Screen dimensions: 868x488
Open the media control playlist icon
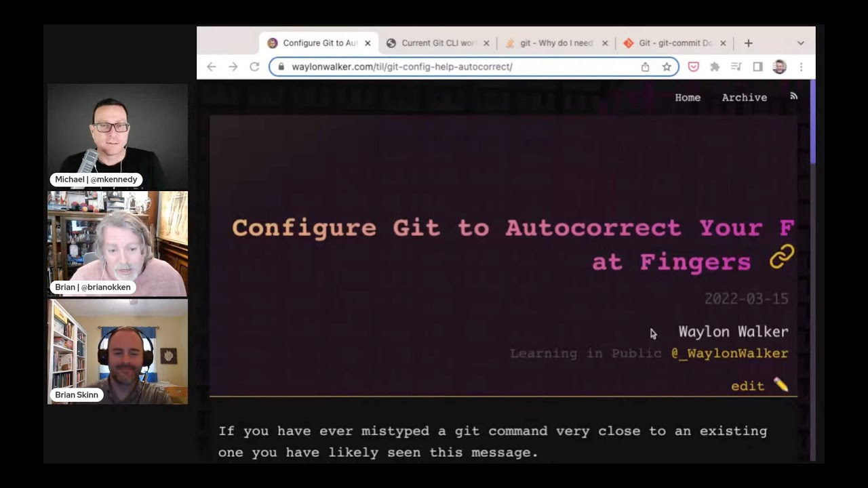pos(736,66)
